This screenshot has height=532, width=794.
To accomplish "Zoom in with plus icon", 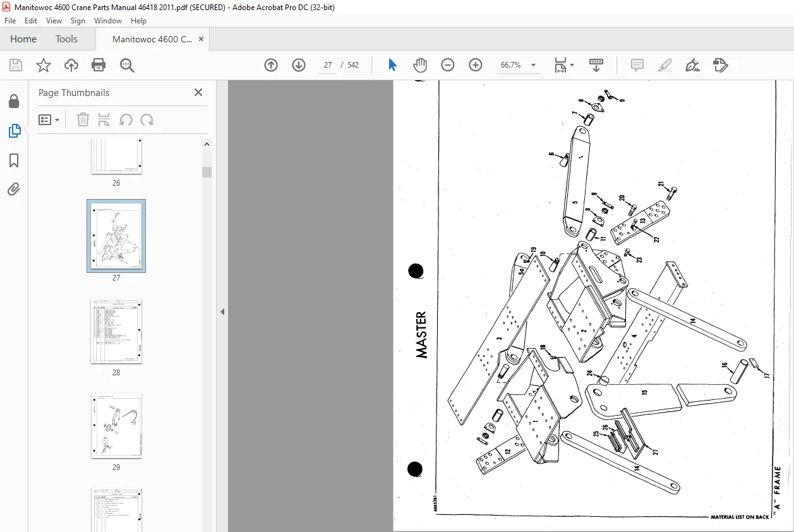I will click(476, 65).
